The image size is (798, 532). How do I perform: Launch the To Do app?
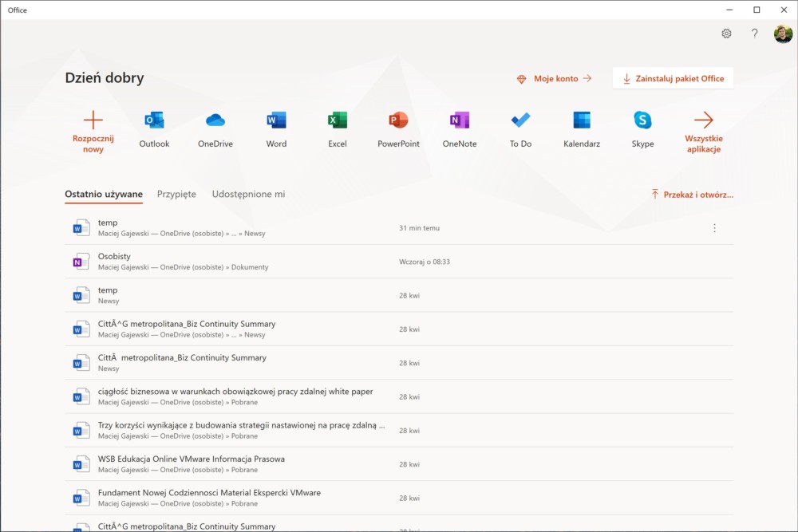520,130
